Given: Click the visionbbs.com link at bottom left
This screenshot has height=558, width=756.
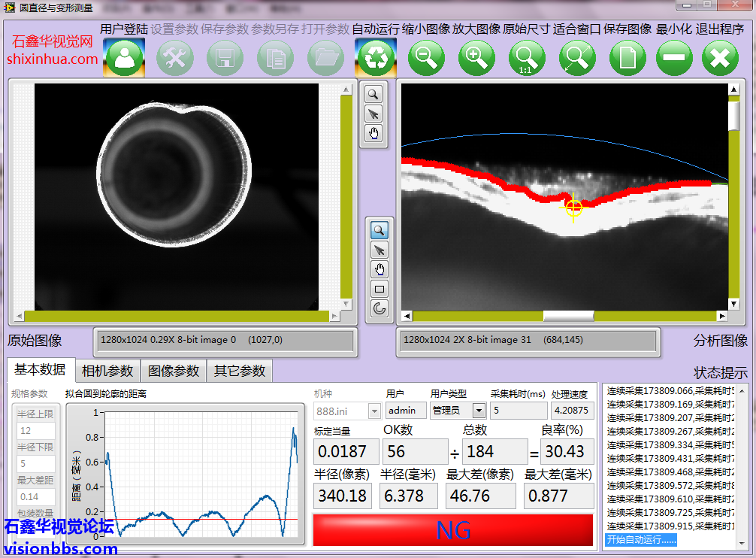Looking at the screenshot, I should tap(59, 548).
